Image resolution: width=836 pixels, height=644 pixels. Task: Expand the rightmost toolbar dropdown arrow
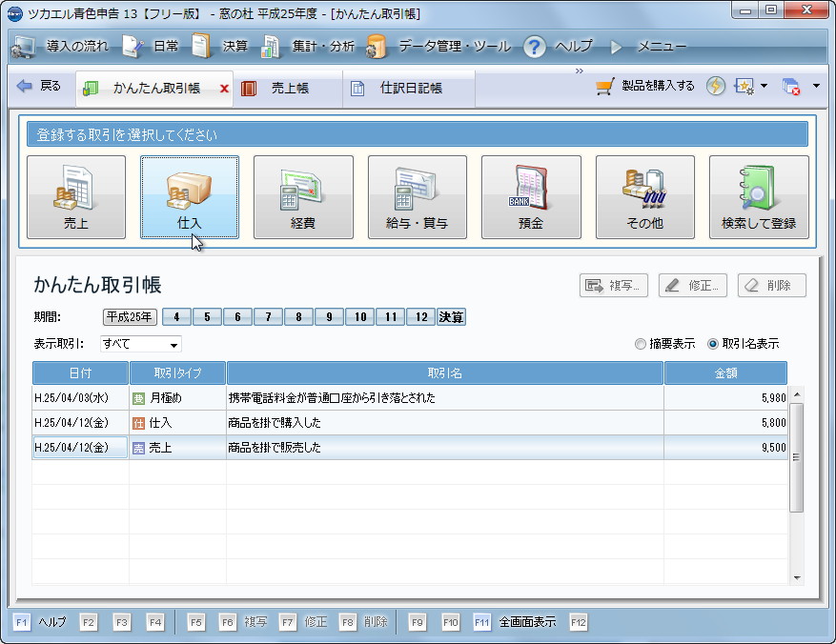coord(816,86)
